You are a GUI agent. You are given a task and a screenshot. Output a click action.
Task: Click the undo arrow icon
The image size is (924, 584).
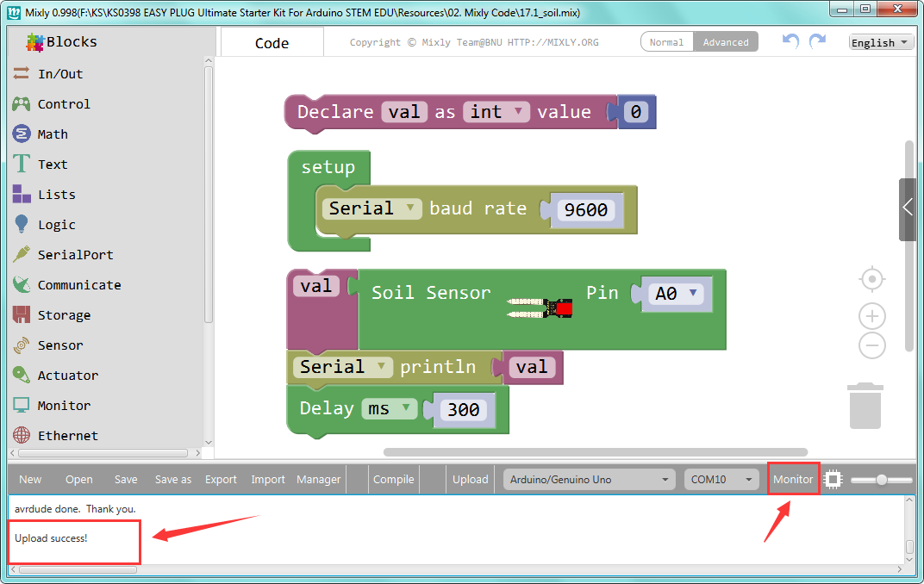[790, 41]
